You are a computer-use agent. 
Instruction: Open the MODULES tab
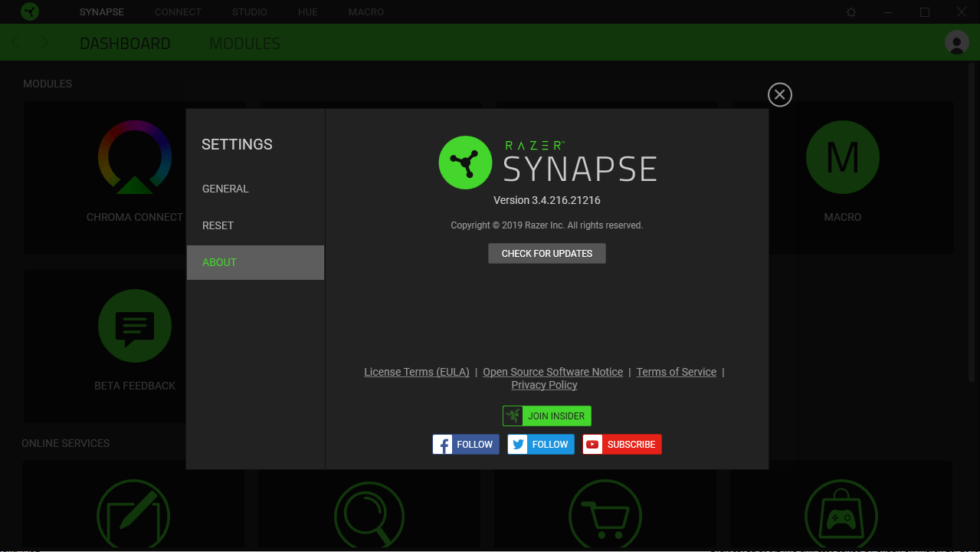click(245, 44)
